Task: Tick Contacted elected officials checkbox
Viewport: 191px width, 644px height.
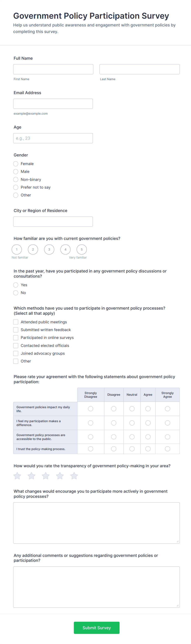Action: point(16,345)
